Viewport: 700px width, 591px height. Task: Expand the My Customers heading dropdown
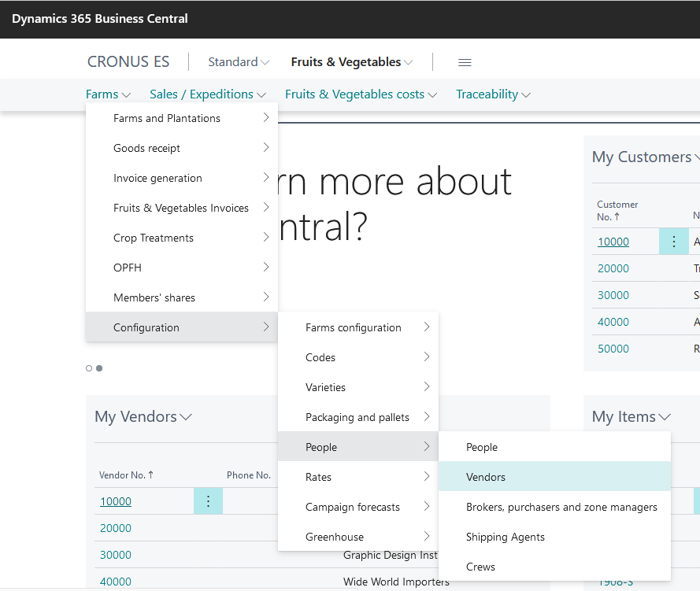point(646,157)
